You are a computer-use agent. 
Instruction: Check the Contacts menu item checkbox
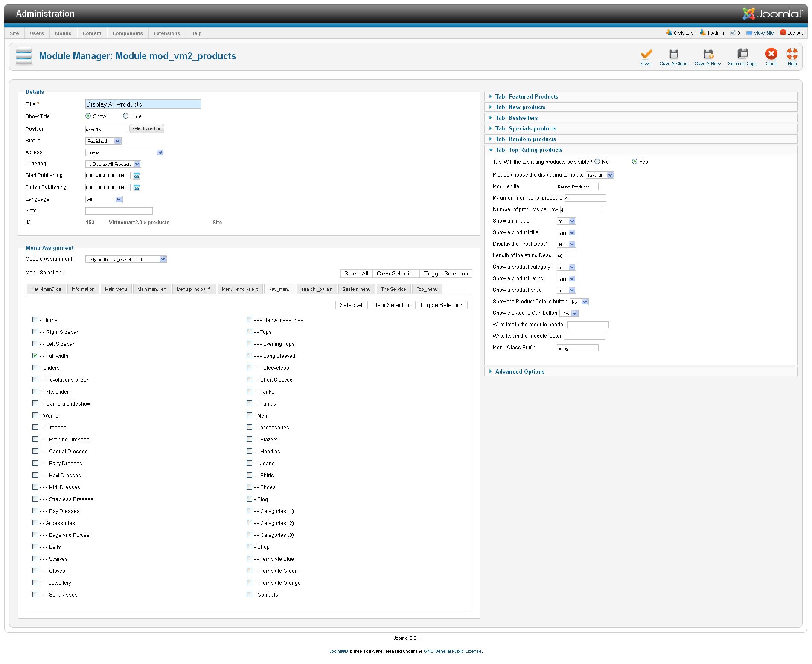click(x=249, y=594)
